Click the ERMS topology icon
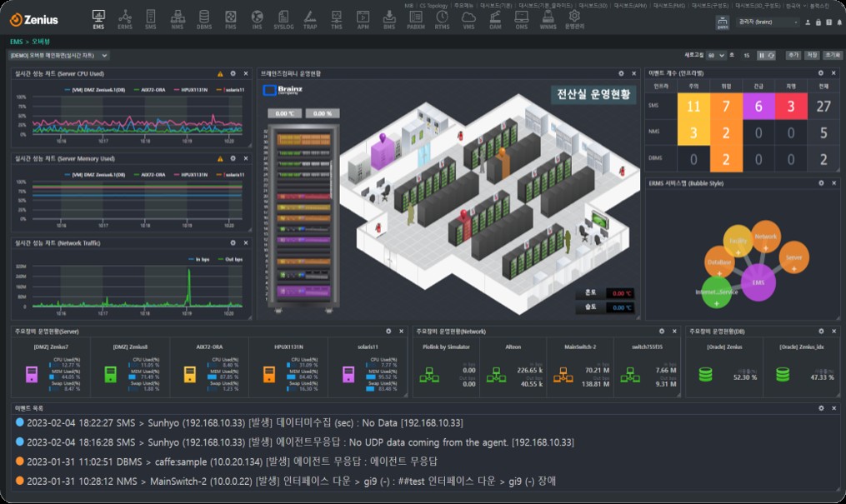The image size is (846, 504). [124, 19]
